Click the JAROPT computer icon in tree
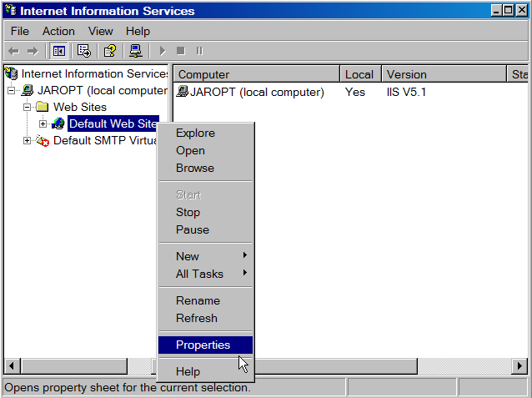The image size is (532, 398). 28,90
